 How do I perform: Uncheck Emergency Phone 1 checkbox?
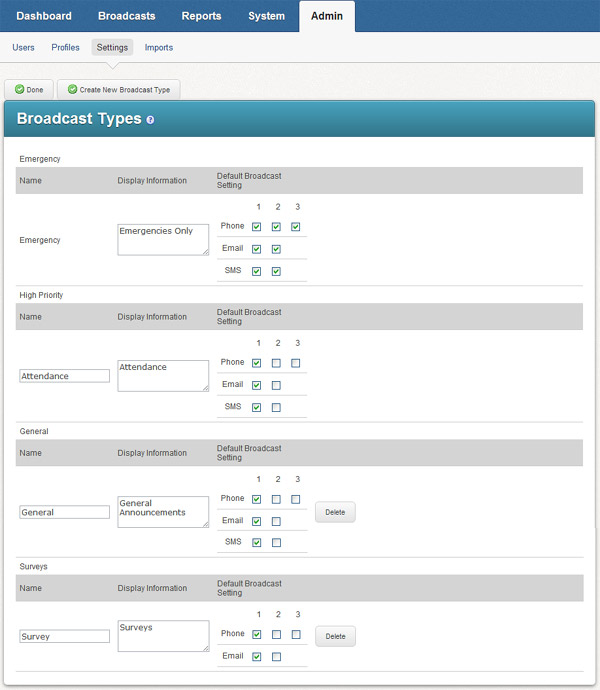256,227
